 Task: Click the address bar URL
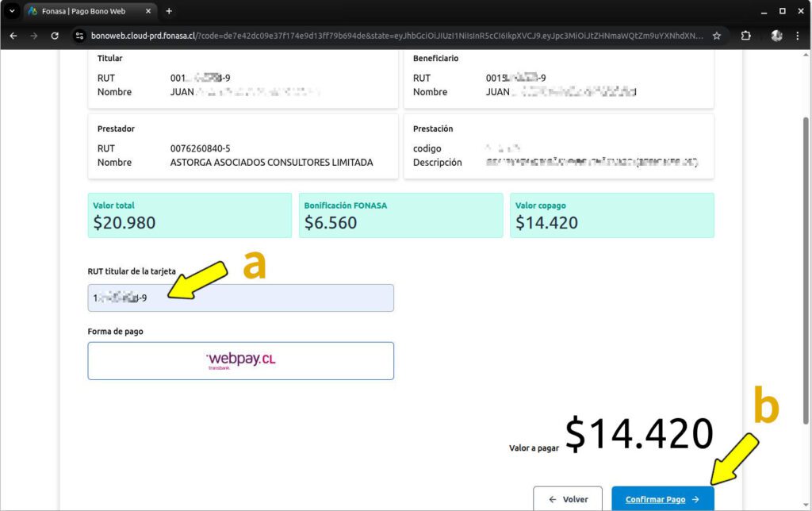pos(396,36)
